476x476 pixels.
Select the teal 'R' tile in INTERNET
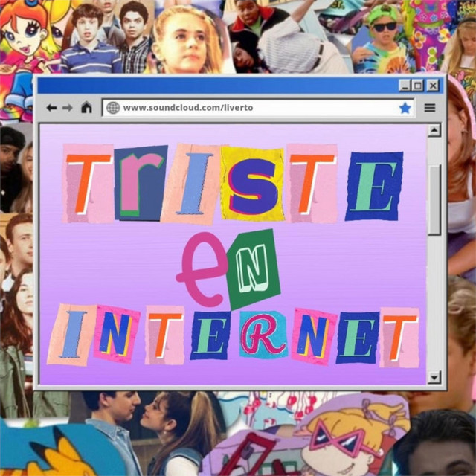pyautogui.click(x=262, y=335)
